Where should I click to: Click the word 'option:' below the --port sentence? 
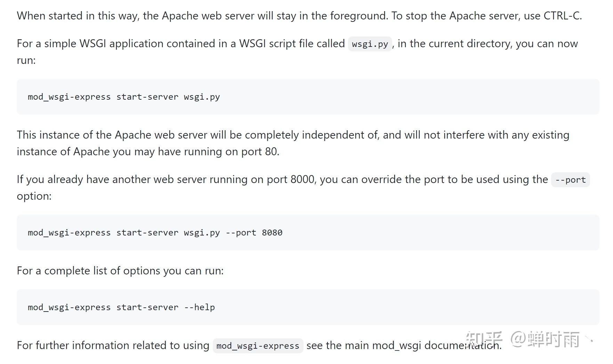pyautogui.click(x=34, y=196)
